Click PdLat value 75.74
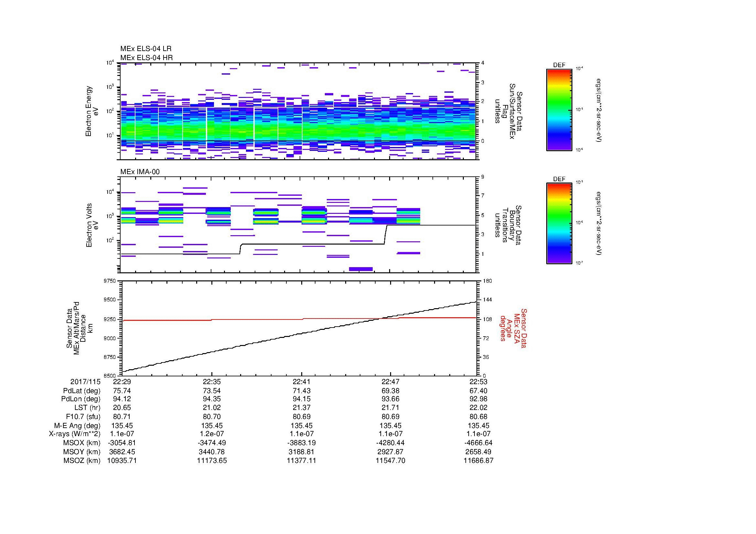 point(122,391)
